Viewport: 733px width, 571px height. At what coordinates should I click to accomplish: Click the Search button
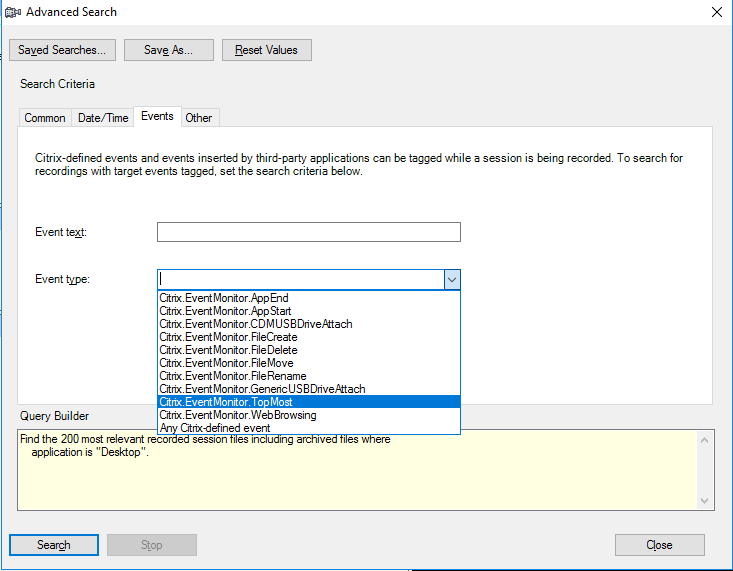54,545
